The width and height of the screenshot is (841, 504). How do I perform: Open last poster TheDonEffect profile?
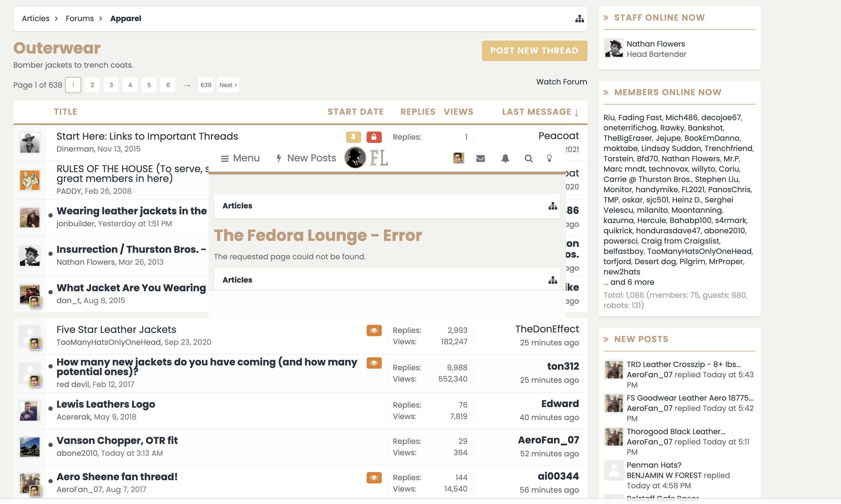(547, 329)
